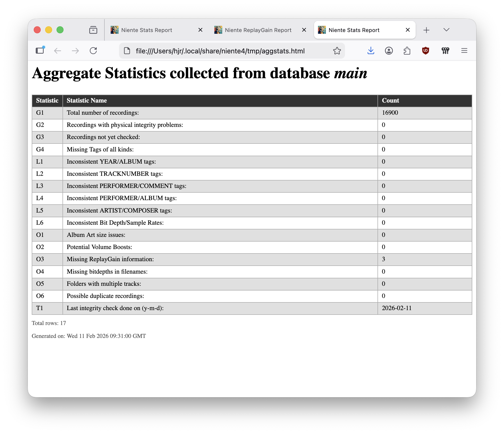Open the Extensions puzzle-piece icon
This screenshot has height=434, width=504.
click(407, 51)
